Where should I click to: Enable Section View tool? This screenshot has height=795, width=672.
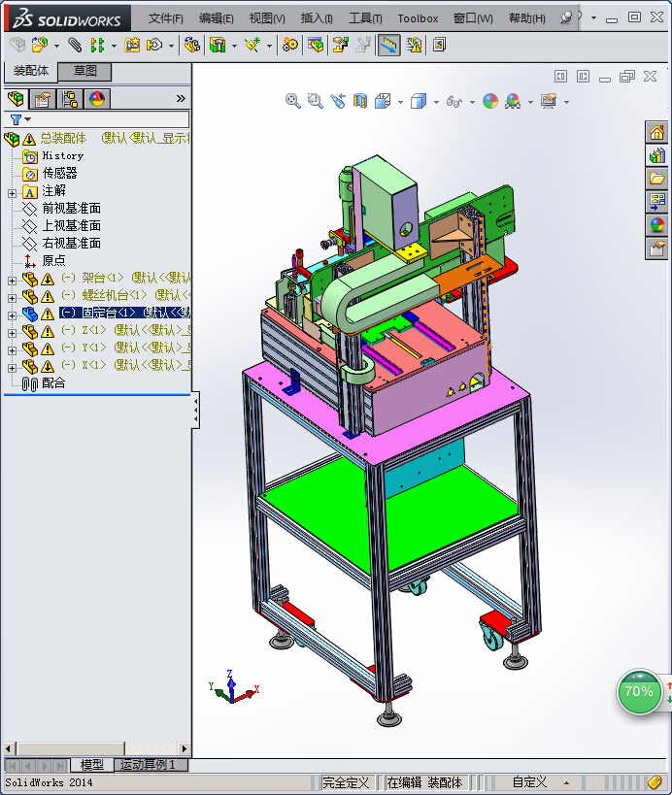tap(360, 100)
